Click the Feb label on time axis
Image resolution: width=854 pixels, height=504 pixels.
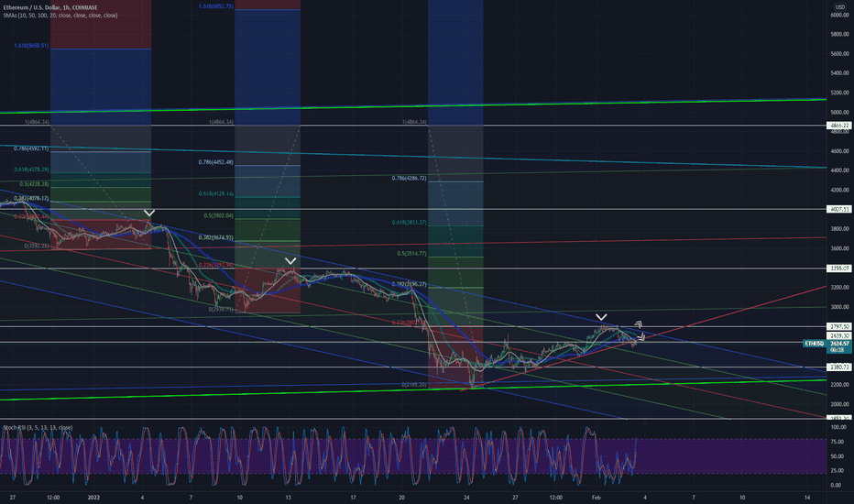596,498
